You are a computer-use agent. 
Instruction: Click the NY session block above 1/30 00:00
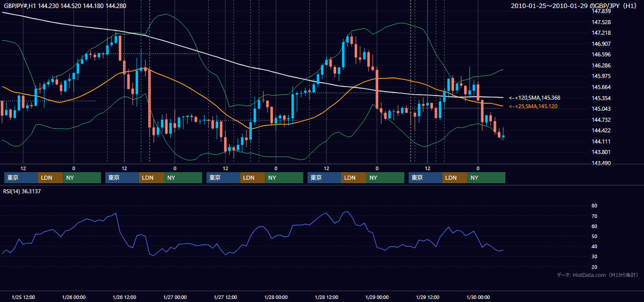click(487, 178)
